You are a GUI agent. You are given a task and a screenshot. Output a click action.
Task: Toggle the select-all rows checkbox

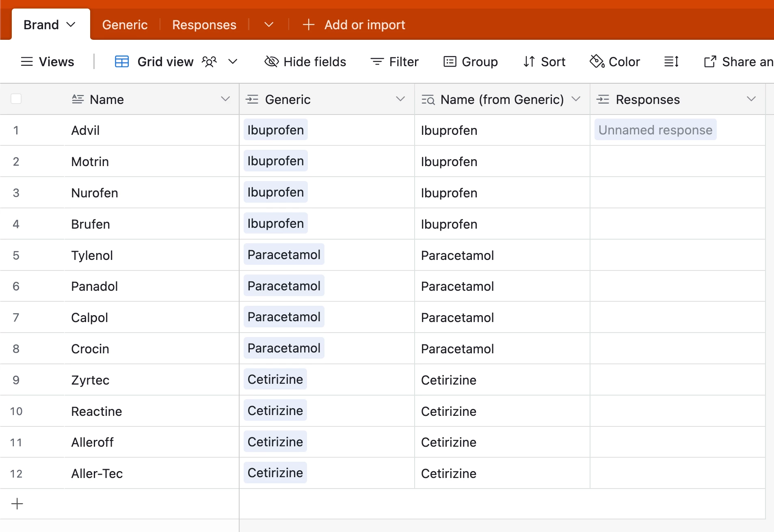[x=16, y=99]
